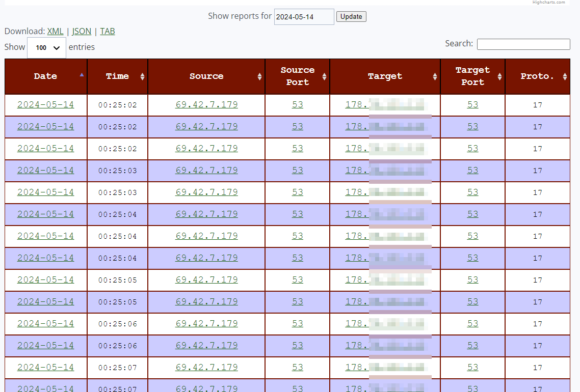Sort table by Date column arrow
Image resolution: width=580 pixels, height=392 pixels.
(x=82, y=75)
